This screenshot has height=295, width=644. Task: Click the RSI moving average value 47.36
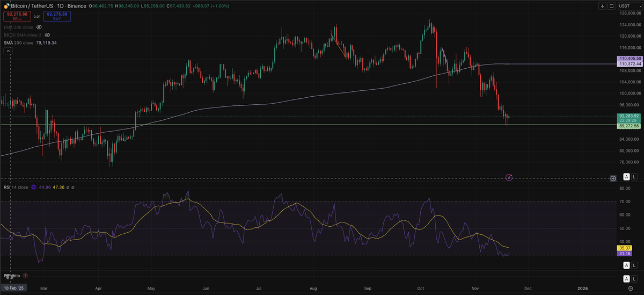tap(58, 188)
